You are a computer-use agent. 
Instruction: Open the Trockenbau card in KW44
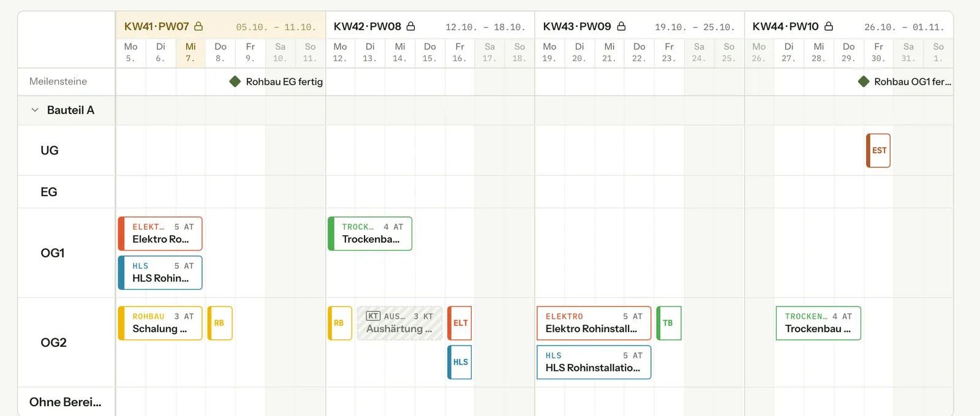(818, 323)
